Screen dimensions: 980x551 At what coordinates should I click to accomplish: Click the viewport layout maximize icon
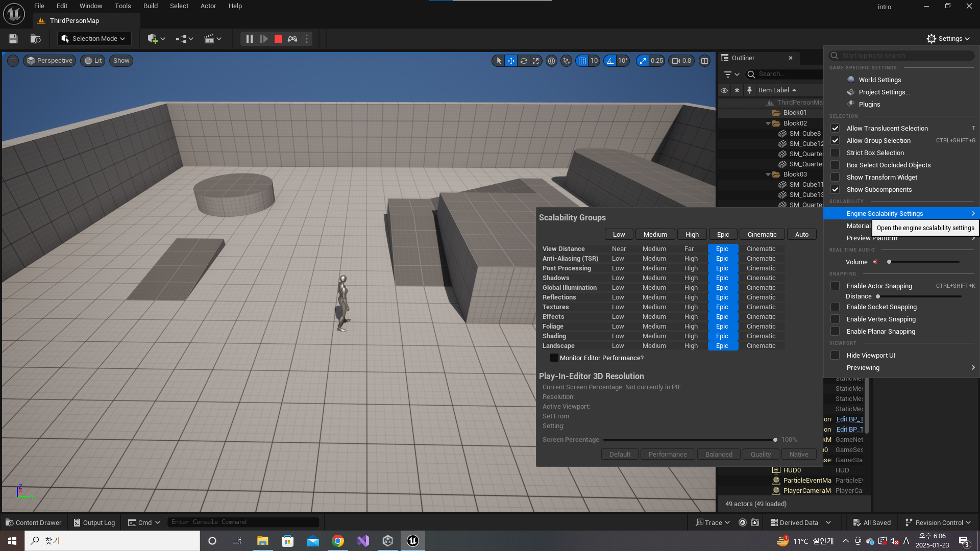click(x=704, y=61)
